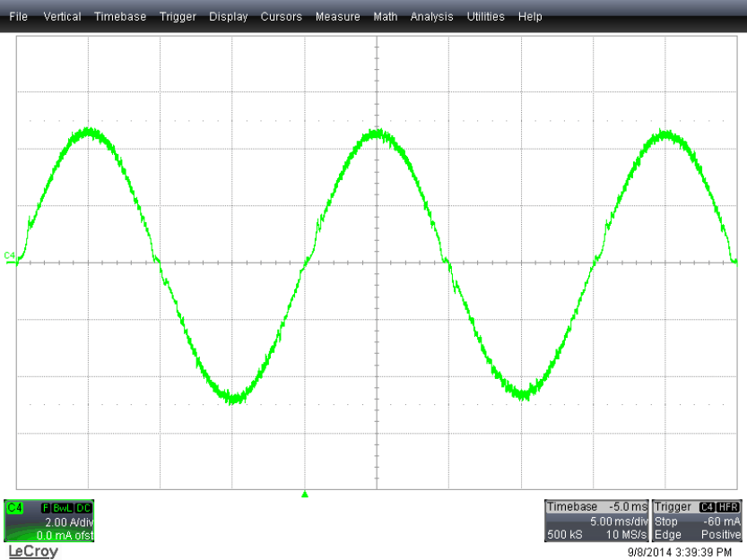Click the HFR coupling badge in Trigger box
747x560 pixels.
click(729, 507)
